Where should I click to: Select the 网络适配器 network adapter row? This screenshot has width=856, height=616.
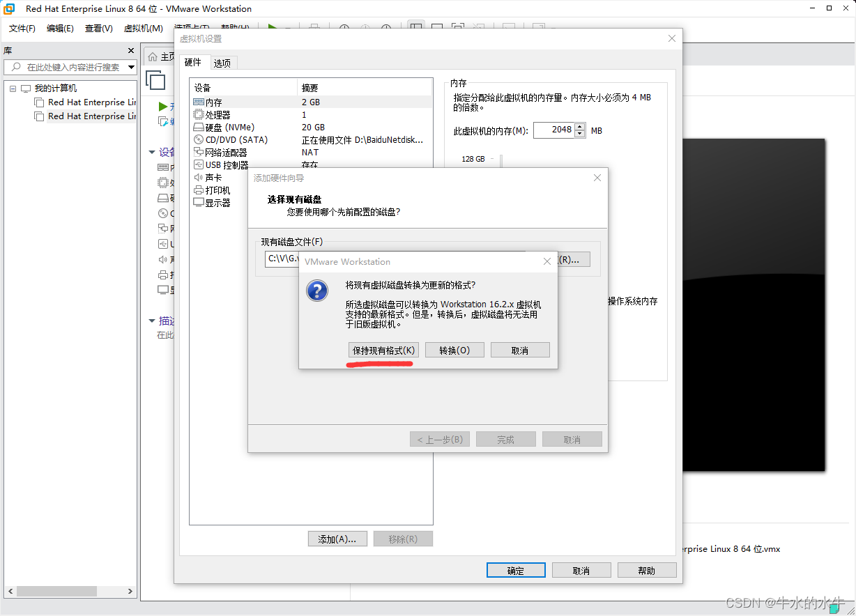coord(311,152)
